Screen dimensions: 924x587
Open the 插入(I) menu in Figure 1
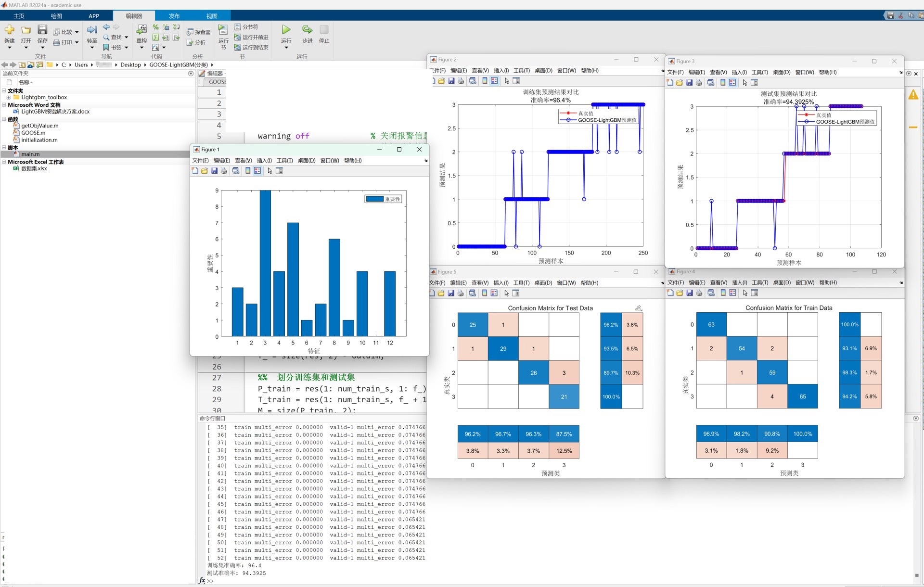[x=264, y=161]
